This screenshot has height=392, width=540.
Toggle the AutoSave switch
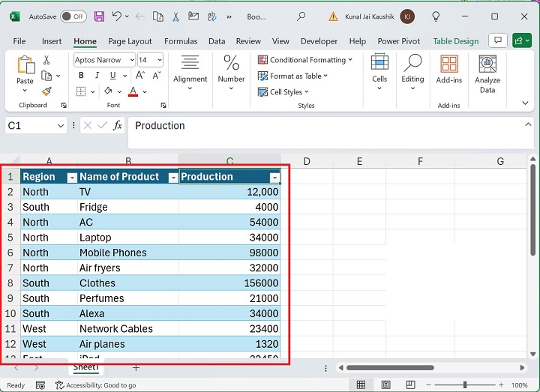(x=73, y=16)
